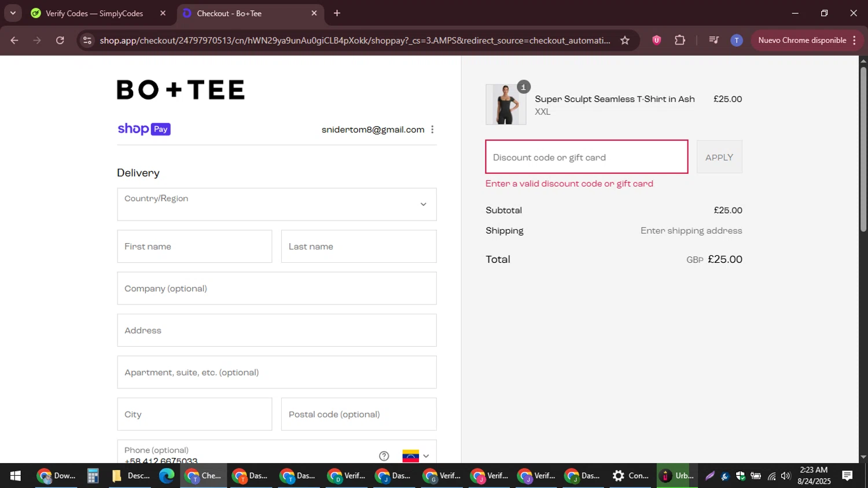
Task: Click the Postal code (optional) field
Action: pos(359,414)
